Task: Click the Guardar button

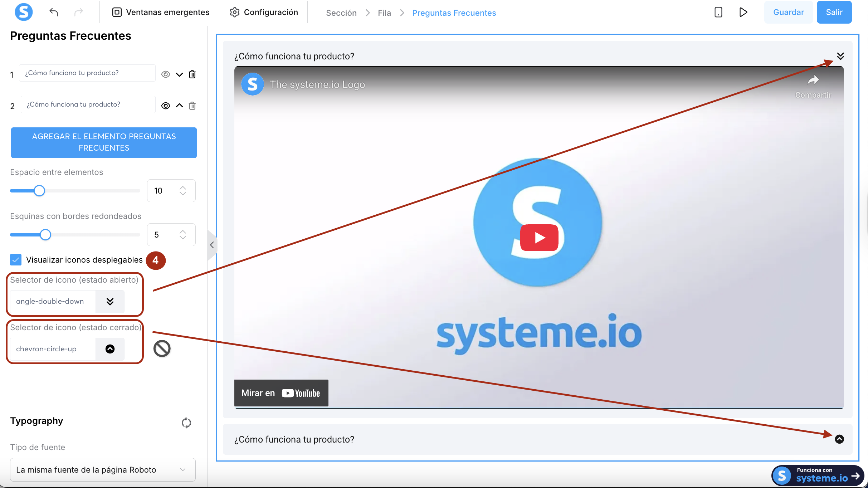Action: coord(788,12)
